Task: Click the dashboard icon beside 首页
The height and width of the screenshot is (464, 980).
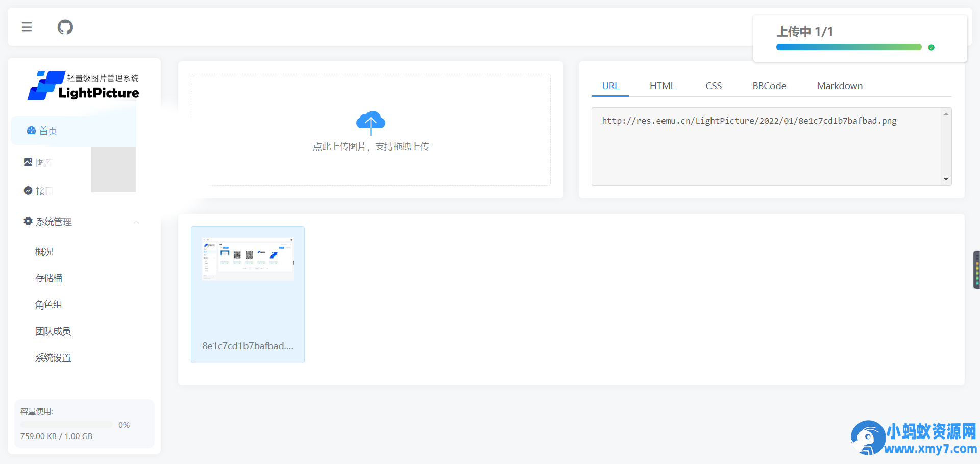Action: click(x=31, y=131)
